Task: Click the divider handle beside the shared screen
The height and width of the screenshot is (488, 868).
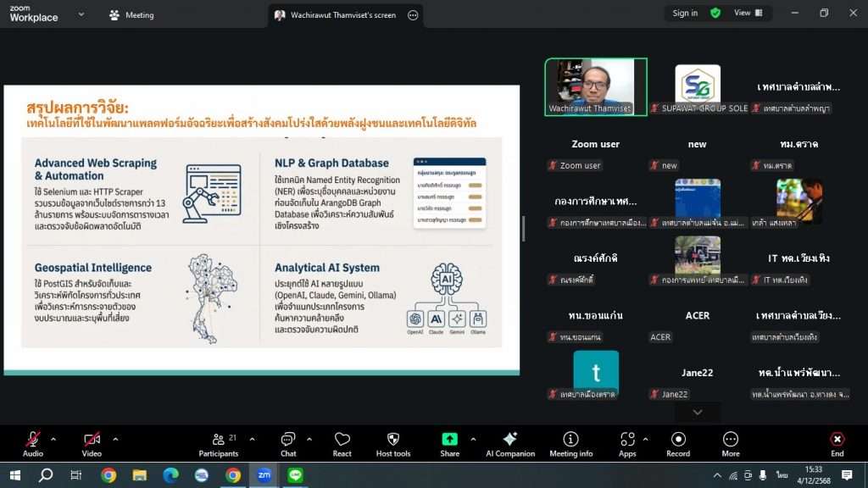Action: tap(522, 229)
